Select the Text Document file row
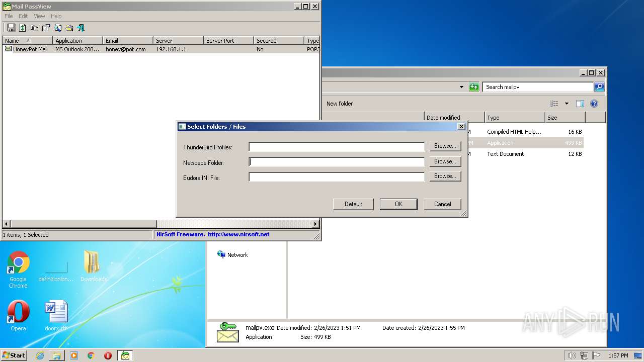 526,154
